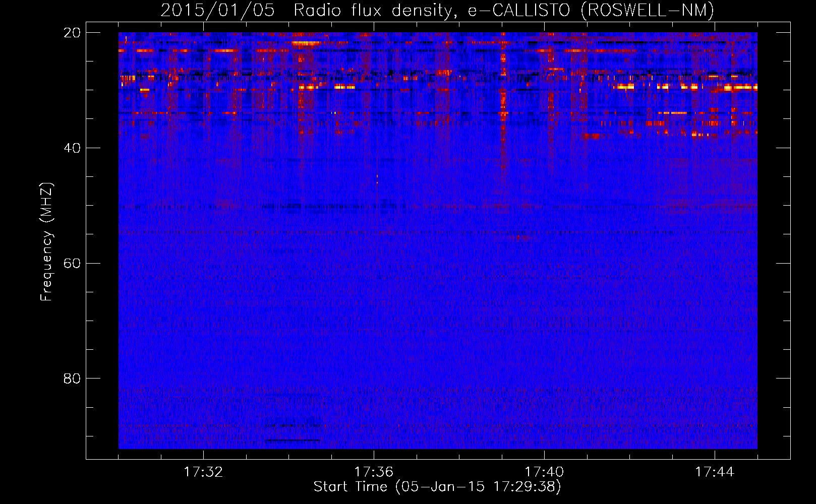
Task: Click the time tick label '17:36'
Action: click(x=374, y=472)
